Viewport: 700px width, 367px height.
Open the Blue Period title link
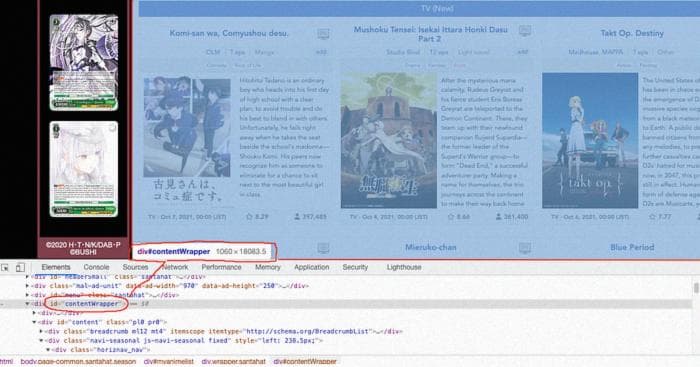point(632,247)
